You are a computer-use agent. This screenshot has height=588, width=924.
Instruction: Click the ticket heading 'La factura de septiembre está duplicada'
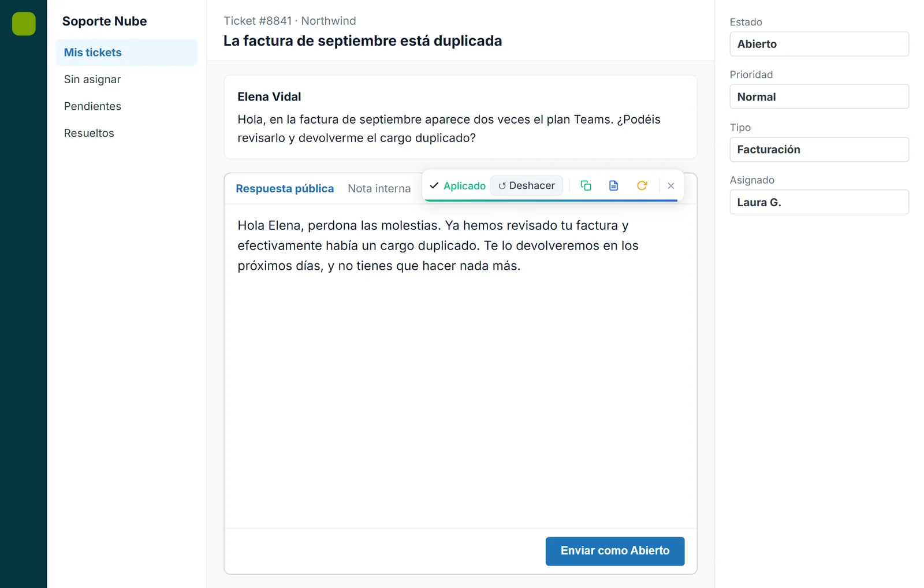click(363, 41)
